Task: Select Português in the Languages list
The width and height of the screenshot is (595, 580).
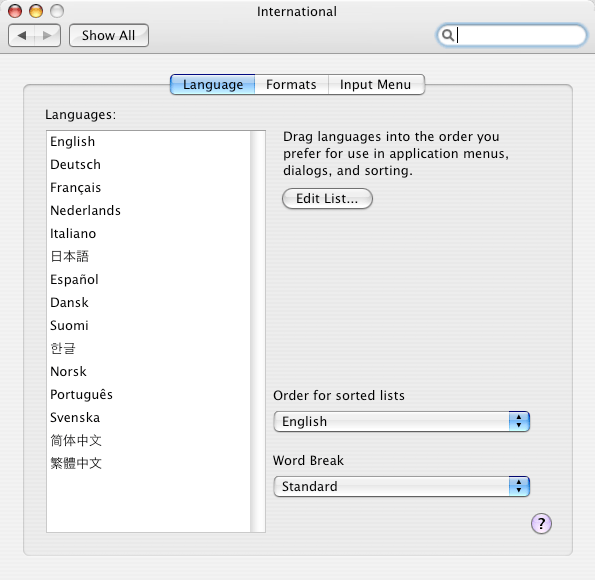Action: click(x=148, y=395)
